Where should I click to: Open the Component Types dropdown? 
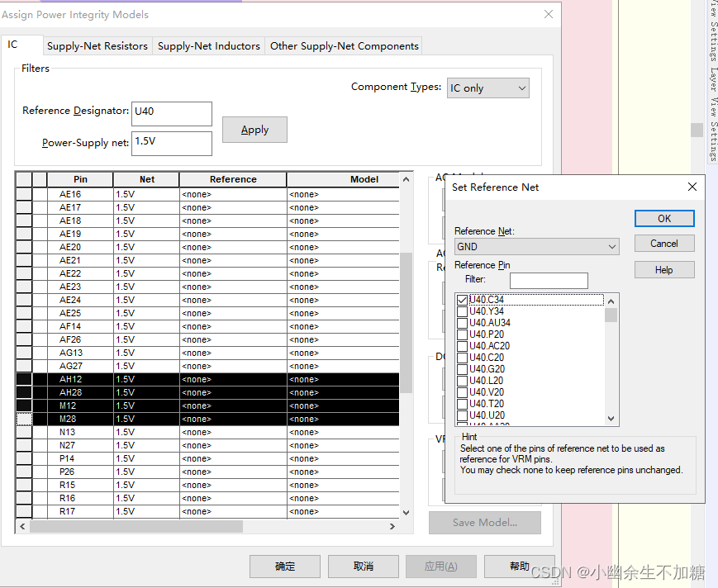click(488, 88)
